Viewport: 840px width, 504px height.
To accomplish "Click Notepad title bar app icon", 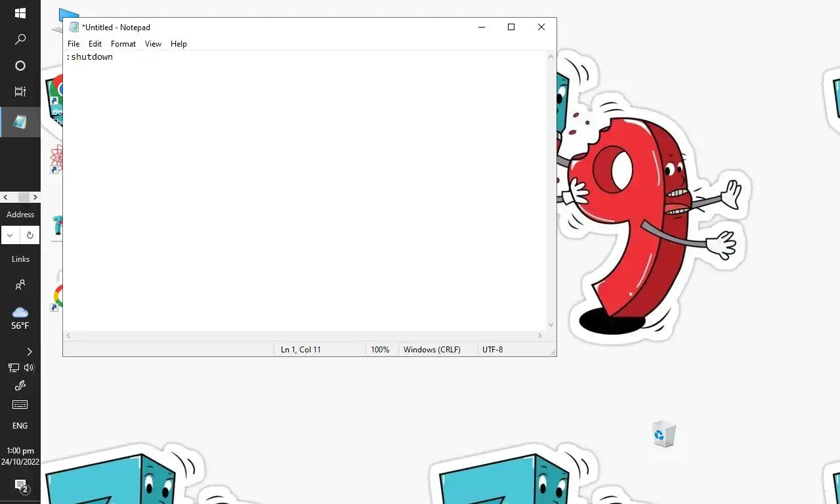I will (x=73, y=27).
